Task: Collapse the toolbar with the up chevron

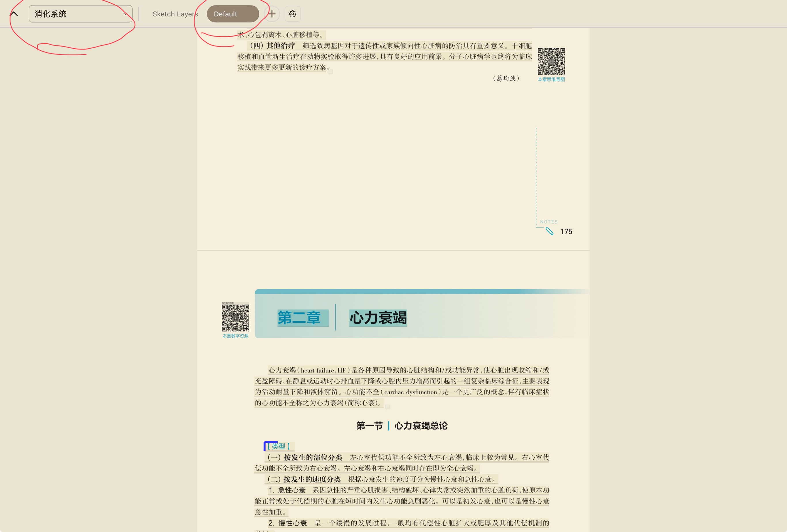Action: click(14, 14)
